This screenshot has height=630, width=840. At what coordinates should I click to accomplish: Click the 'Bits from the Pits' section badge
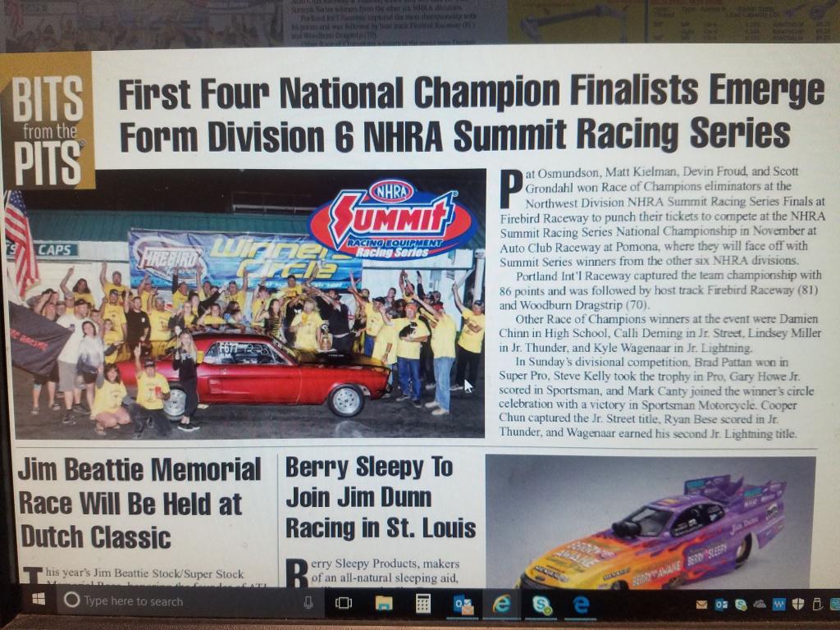click(x=48, y=121)
